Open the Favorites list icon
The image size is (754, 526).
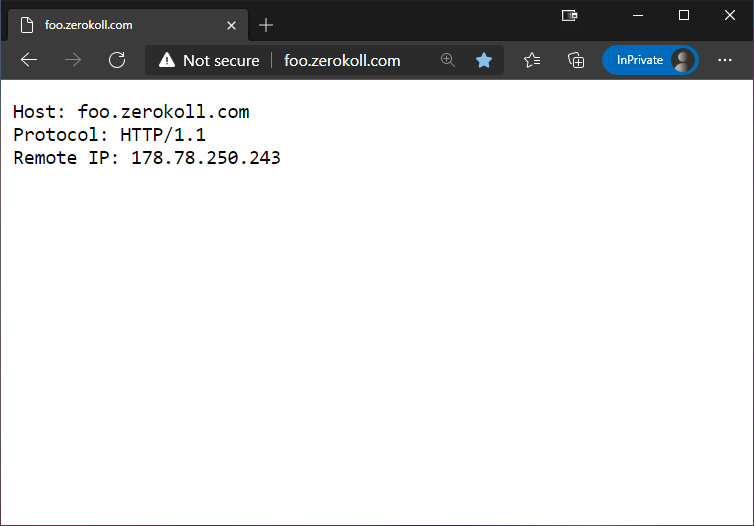click(x=532, y=60)
